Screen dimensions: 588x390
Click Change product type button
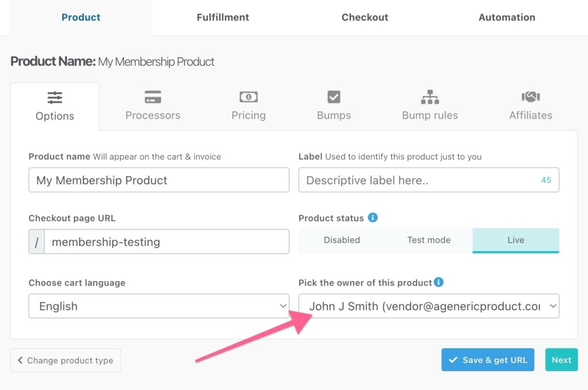pos(65,361)
